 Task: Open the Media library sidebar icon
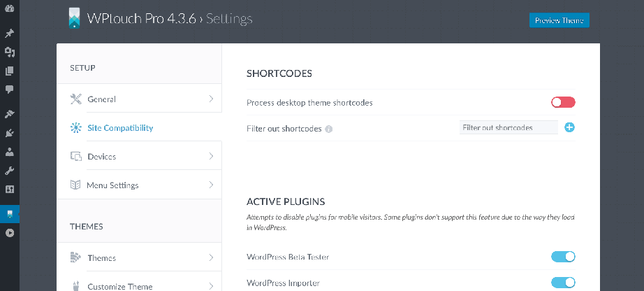10,52
